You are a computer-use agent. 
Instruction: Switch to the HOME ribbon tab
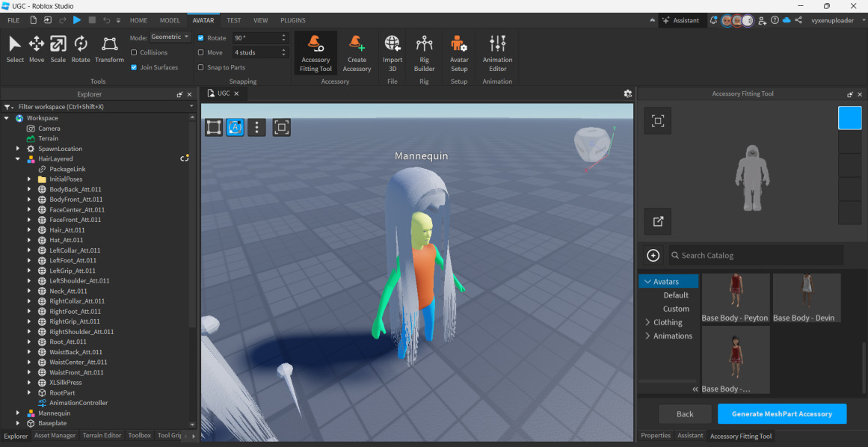click(138, 20)
